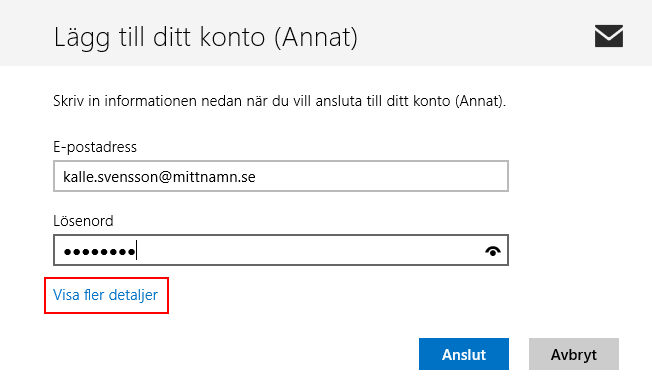The height and width of the screenshot is (382, 652).
Task: Place cursor right after .se in the email field
Action: tap(257, 177)
